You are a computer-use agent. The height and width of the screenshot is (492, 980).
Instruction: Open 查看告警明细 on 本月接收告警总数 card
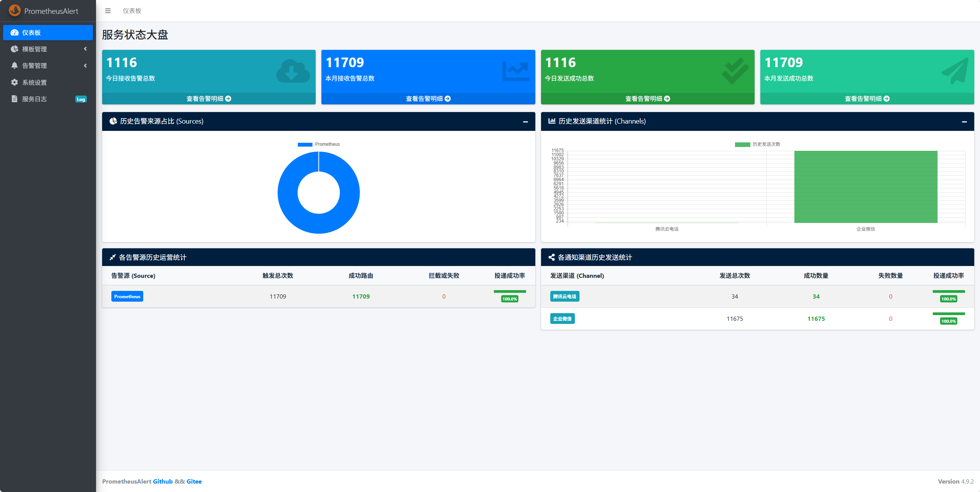point(428,99)
